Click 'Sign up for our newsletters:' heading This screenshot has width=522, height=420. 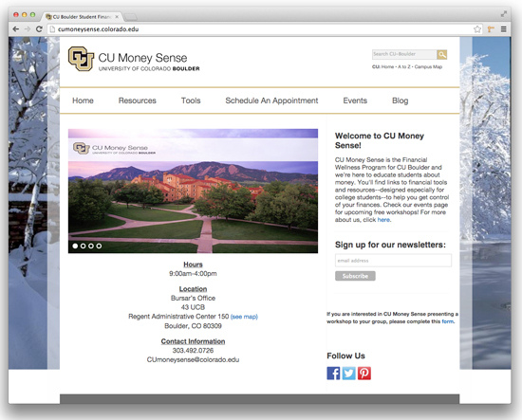390,245
